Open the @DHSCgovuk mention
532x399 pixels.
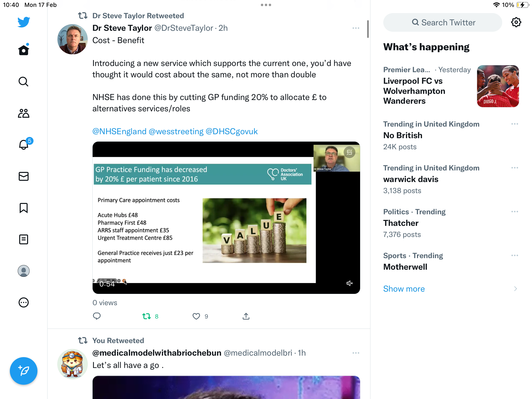232,131
